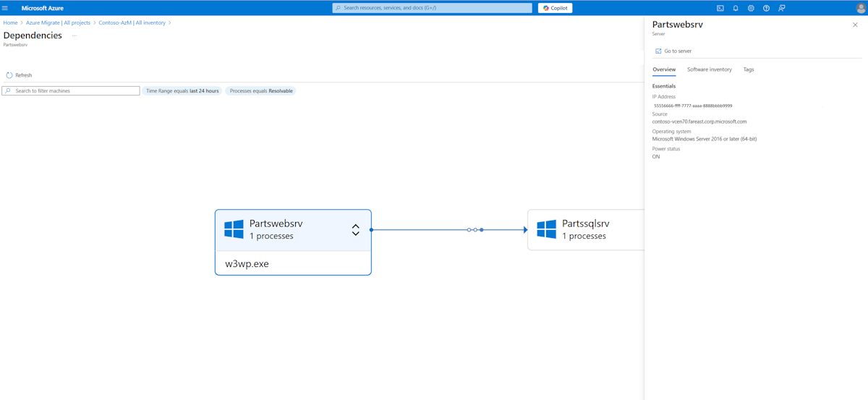
Task: Click the Search to filter machines field
Action: coord(71,91)
